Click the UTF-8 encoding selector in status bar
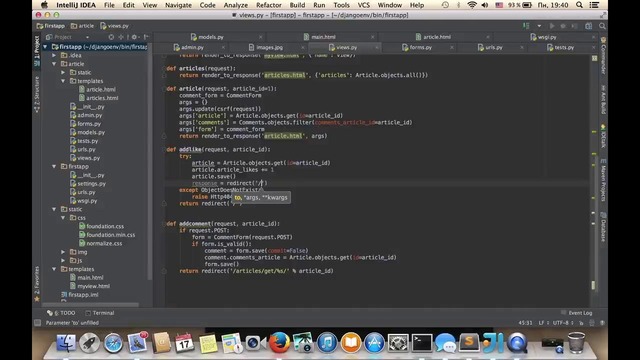 click(563, 323)
